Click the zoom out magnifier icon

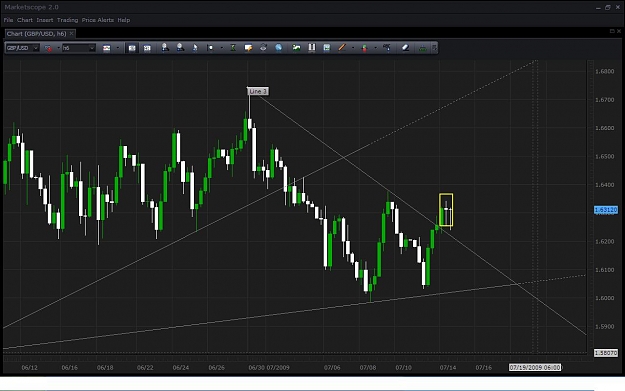180,47
